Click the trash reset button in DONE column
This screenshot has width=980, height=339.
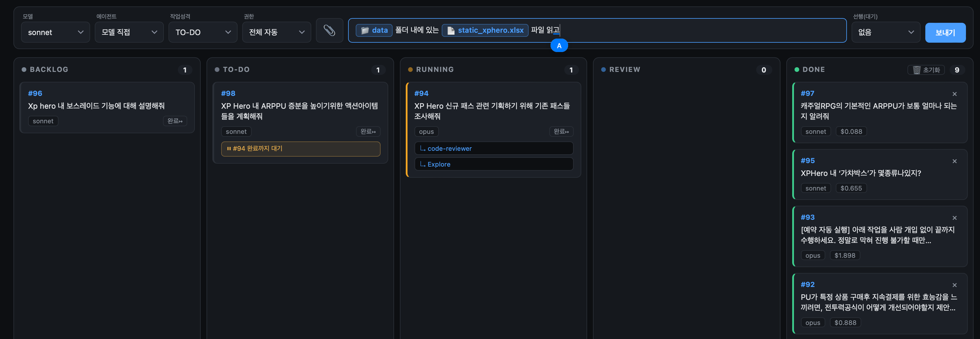(926, 70)
